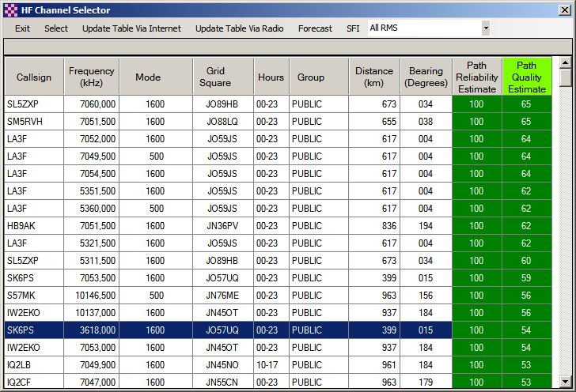Sort by Callsign column header
The height and width of the screenshot is (392, 576).
(34, 77)
